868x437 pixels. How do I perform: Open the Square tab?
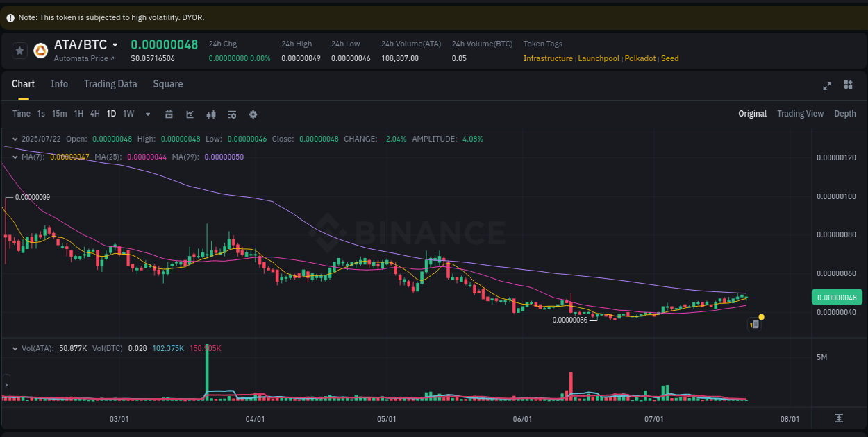[167, 84]
